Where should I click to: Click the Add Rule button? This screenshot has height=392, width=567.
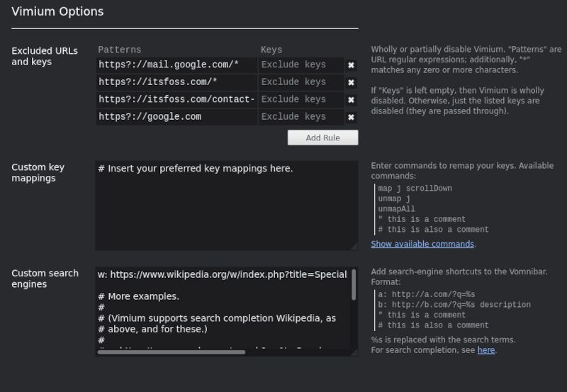click(x=322, y=138)
